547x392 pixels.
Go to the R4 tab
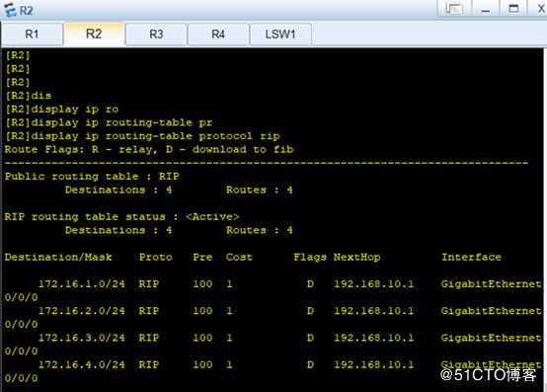[218, 35]
